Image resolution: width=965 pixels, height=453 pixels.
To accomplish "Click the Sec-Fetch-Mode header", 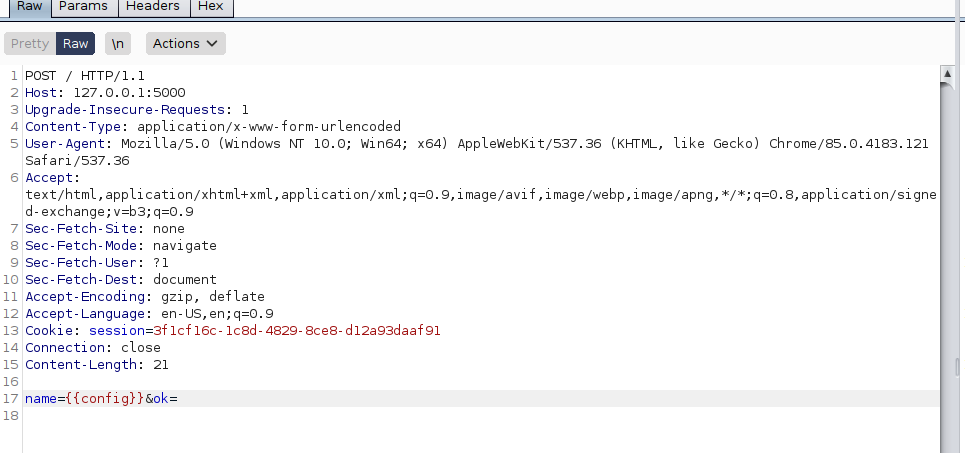I will coord(81,246).
